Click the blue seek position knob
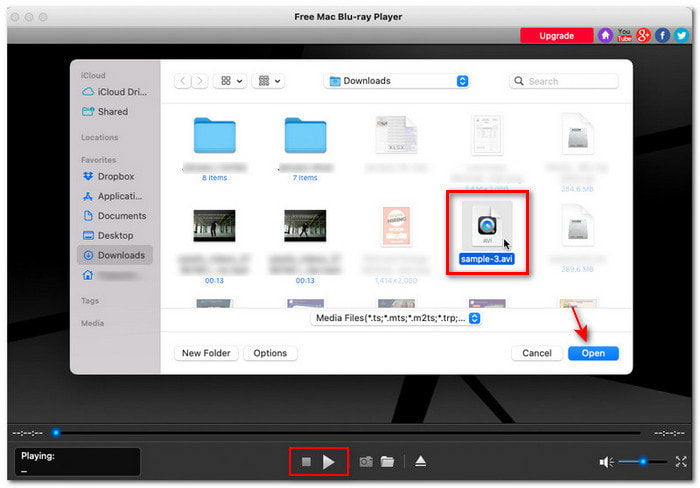This screenshot has height=488, width=700. tap(56, 432)
